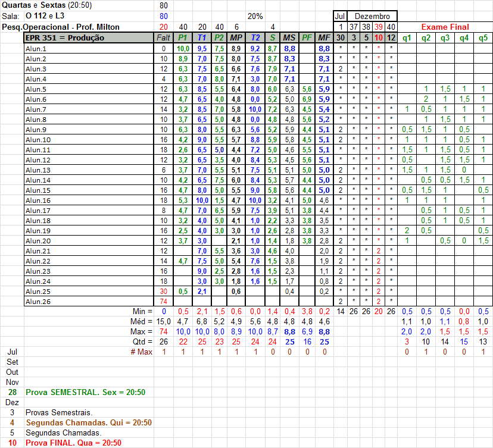Select the green 'P1' column header
This screenshot has width=493, height=448.
coord(183,37)
